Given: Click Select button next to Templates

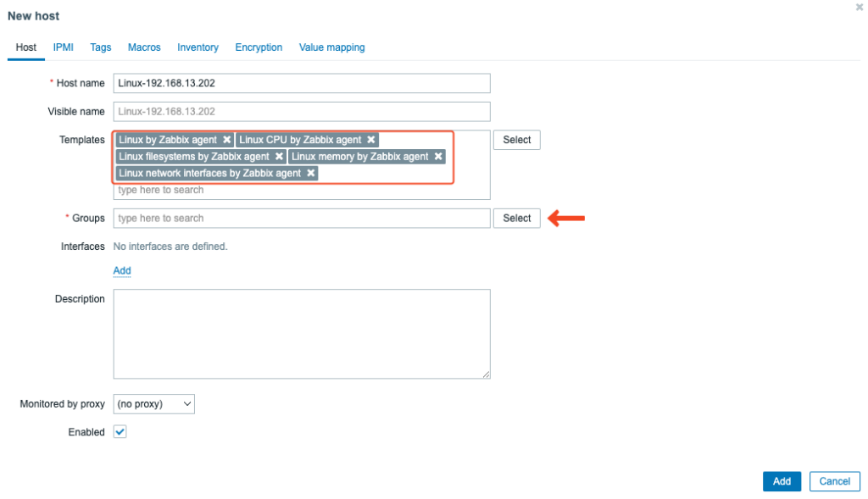Looking at the screenshot, I should (x=516, y=140).
